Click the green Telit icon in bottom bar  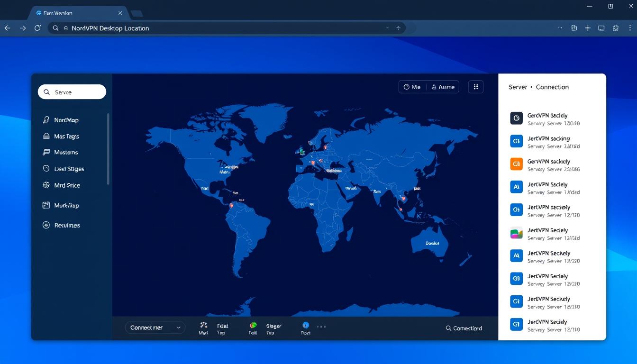[253, 325]
